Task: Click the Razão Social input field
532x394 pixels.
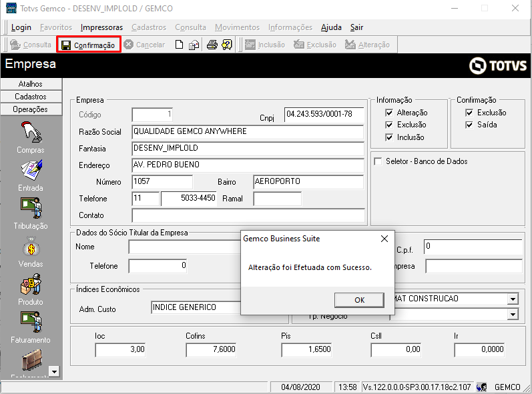Action: 248,132
